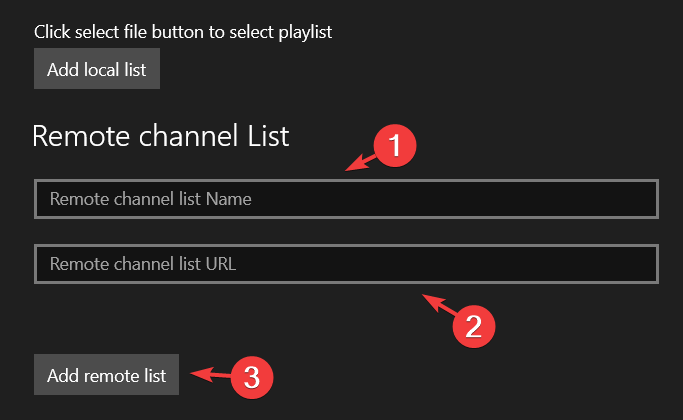Click the word List in the section heading

tap(268, 136)
